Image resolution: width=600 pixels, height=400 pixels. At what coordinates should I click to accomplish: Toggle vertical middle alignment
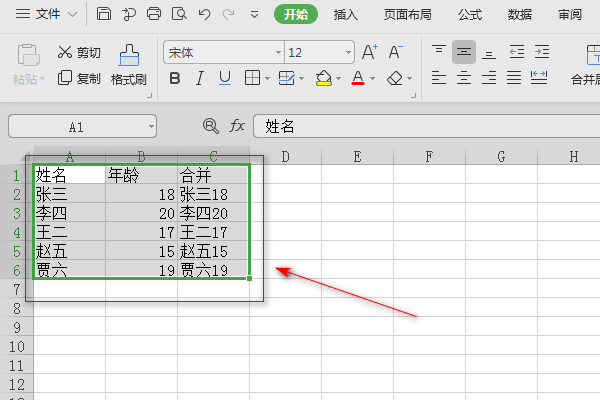click(x=464, y=52)
